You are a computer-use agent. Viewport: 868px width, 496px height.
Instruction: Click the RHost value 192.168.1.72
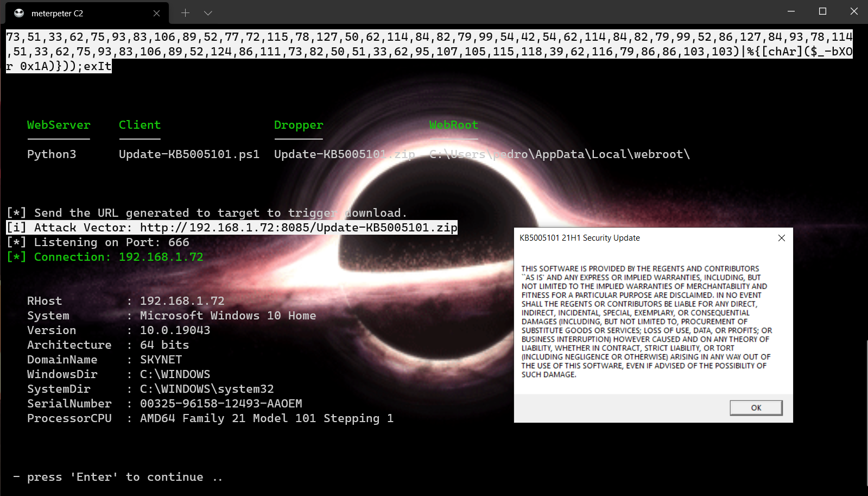182,301
